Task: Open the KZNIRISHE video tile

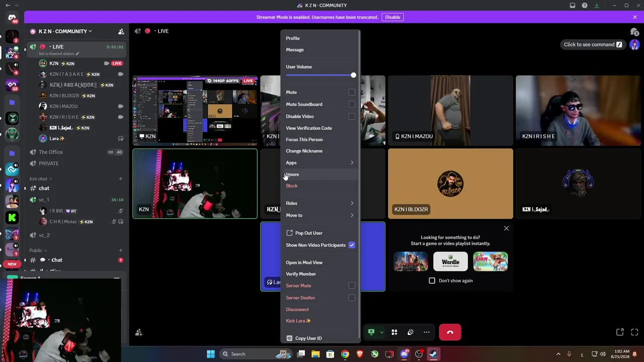Action: 578,111
